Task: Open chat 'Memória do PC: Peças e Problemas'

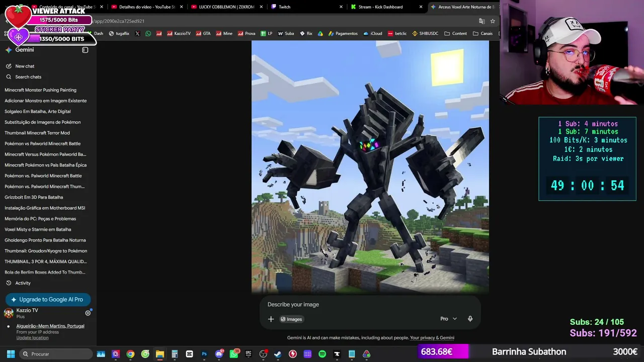Action: [x=40, y=219]
